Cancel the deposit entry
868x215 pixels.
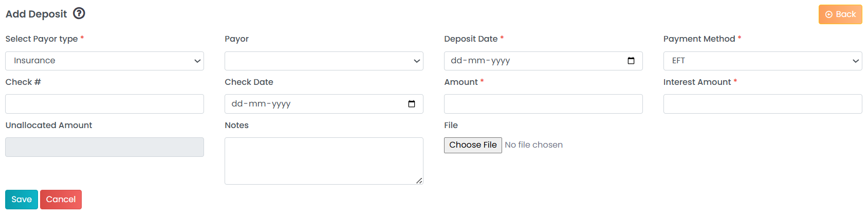click(x=61, y=200)
